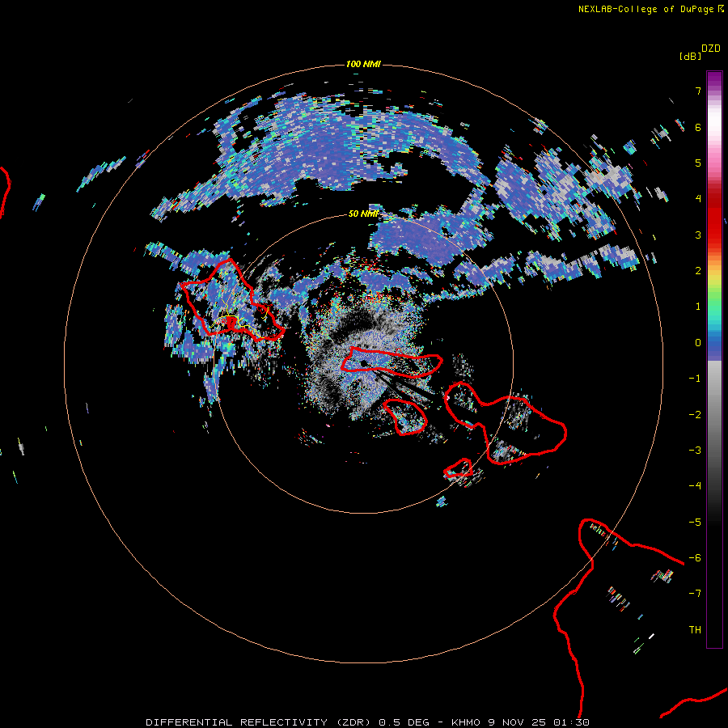Click the -6 dB tick label on the scale

pos(695,558)
